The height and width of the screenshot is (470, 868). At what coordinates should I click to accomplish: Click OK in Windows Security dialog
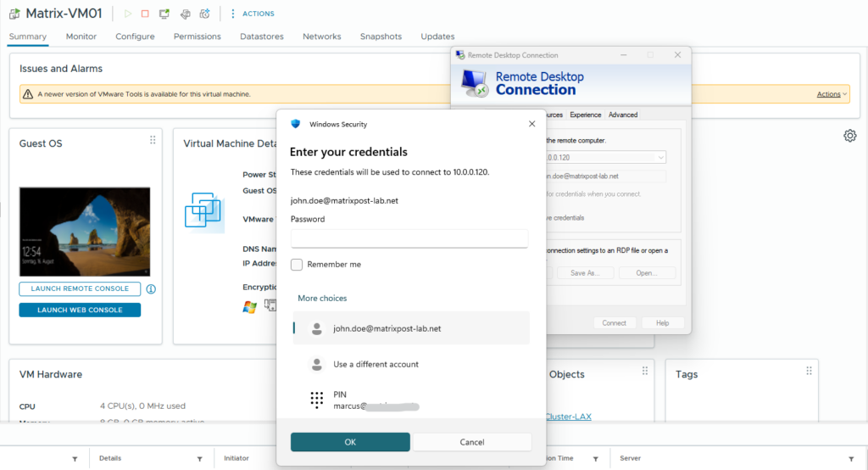point(350,442)
